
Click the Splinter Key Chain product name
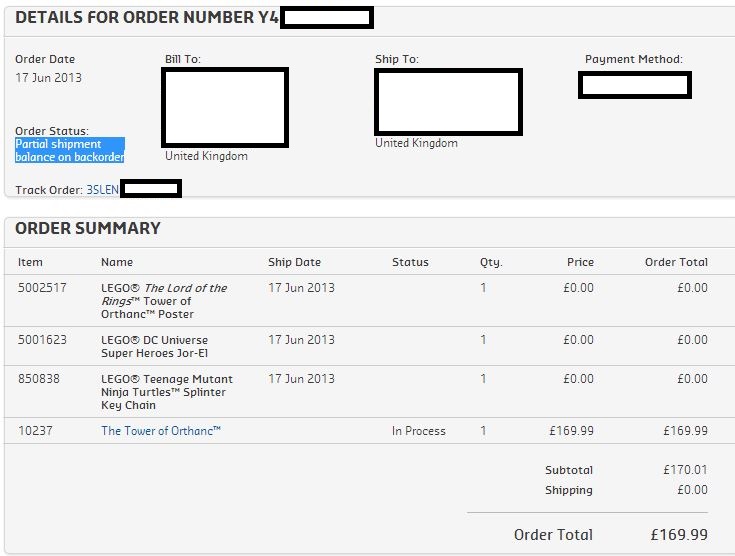[x=166, y=392]
